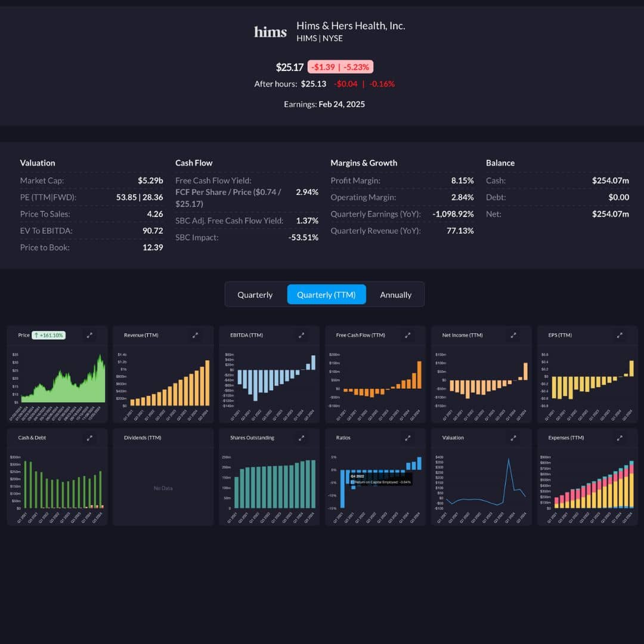Viewport: 644px width, 644px height.
Task: Click the +161.10% price change badge
Action: tap(49, 335)
